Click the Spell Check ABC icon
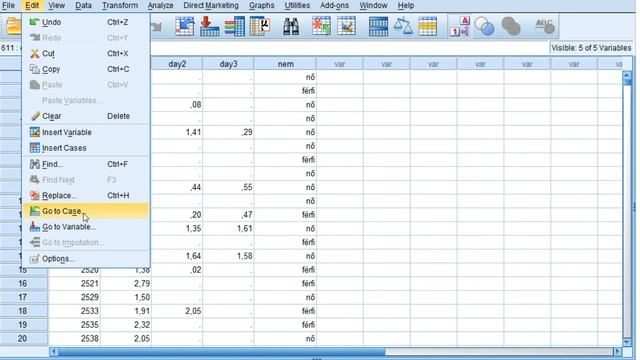This screenshot has height=360, width=640. [x=544, y=27]
